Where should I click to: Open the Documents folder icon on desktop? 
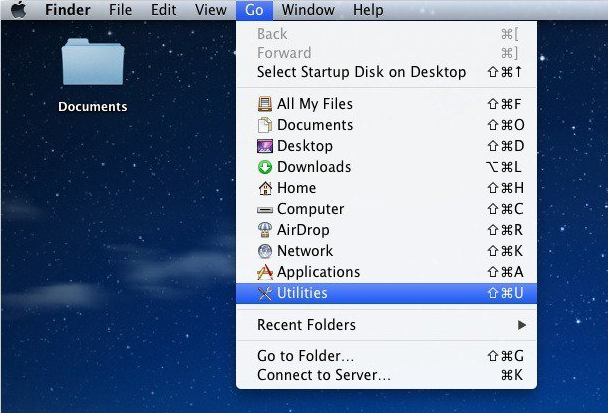pyautogui.click(x=93, y=62)
